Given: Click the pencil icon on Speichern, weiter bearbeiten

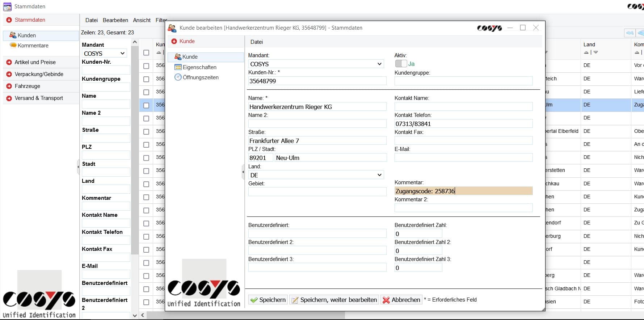Looking at the screenshot, I should 295,300.
